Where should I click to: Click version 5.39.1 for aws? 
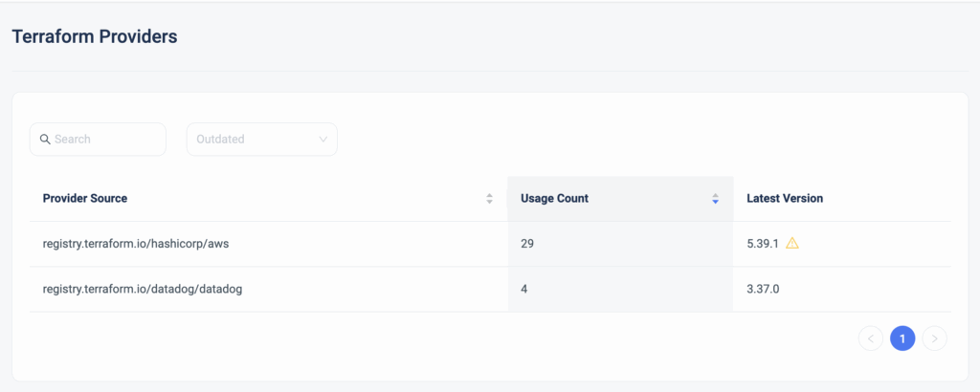point(763,244)
